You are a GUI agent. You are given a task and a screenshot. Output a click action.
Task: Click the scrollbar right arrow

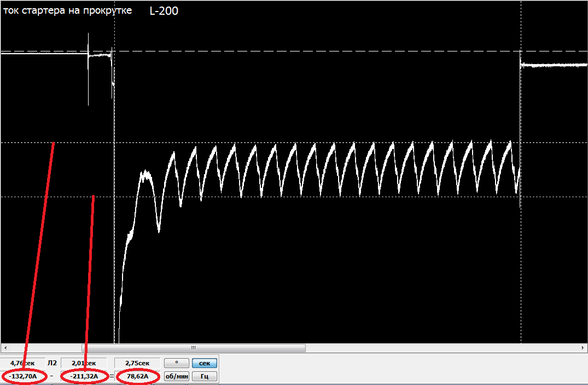point(583,348)
